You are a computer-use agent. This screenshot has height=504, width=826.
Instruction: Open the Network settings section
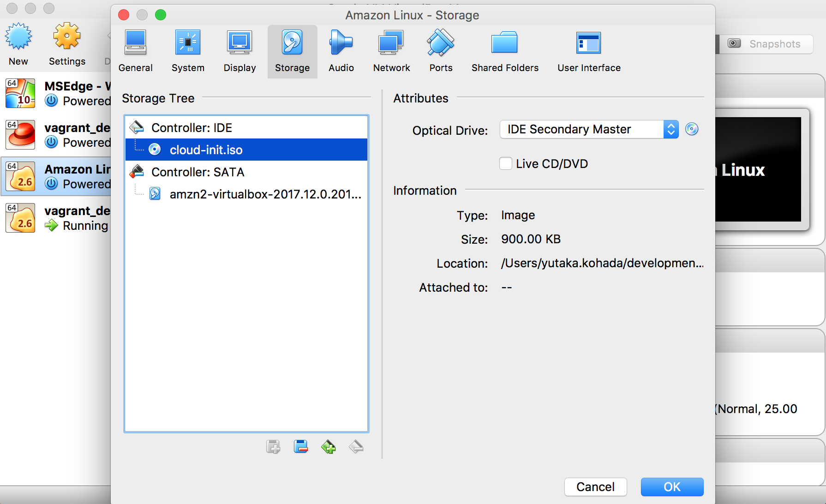point(391,51)
